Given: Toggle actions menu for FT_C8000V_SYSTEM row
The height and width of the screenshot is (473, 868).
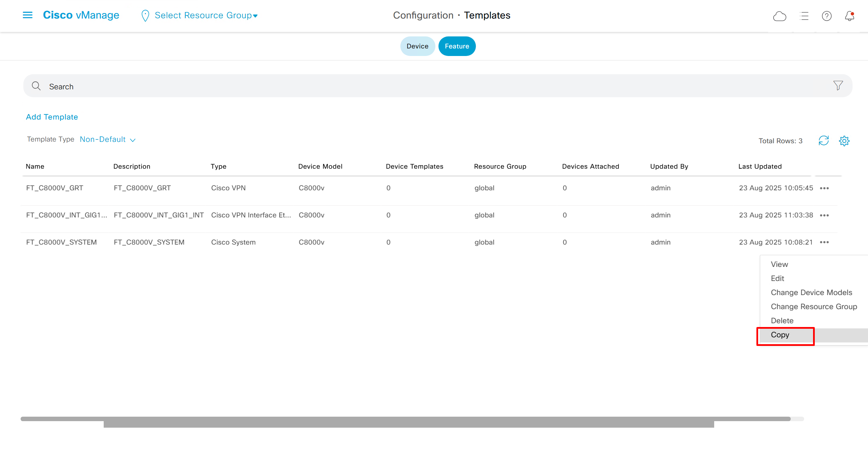Looking at the screenshot, I should click(x=824, y=243).
